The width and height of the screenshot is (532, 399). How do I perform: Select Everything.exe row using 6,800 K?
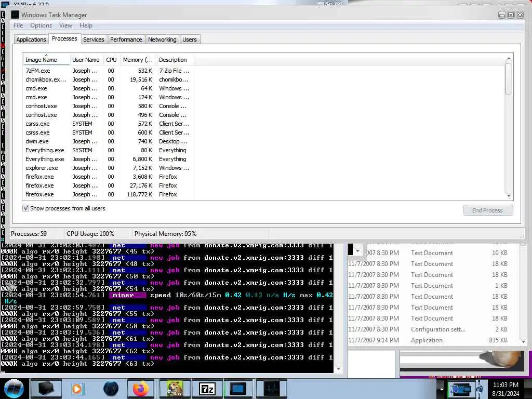point(108,159)
